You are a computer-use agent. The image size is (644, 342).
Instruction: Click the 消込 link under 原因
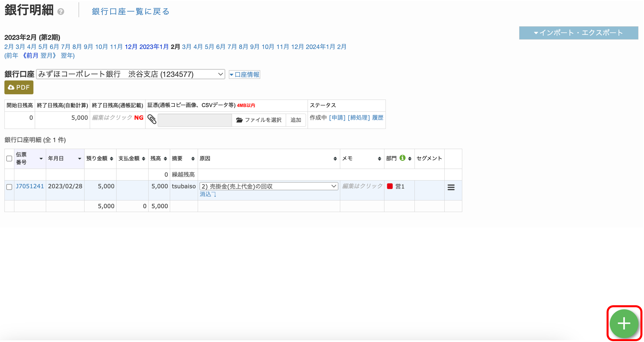pyautogui.click(x=208, y=194)
